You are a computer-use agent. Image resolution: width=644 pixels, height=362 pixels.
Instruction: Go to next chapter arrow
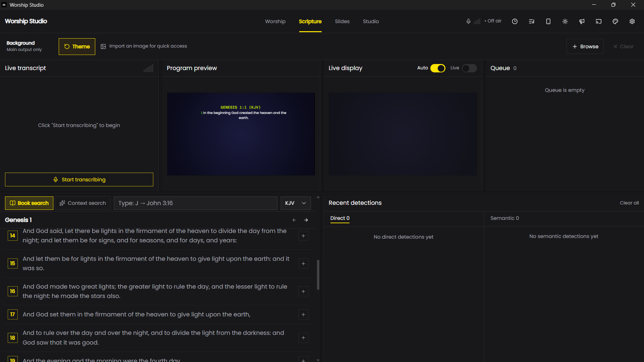click(x=306, y=220)
